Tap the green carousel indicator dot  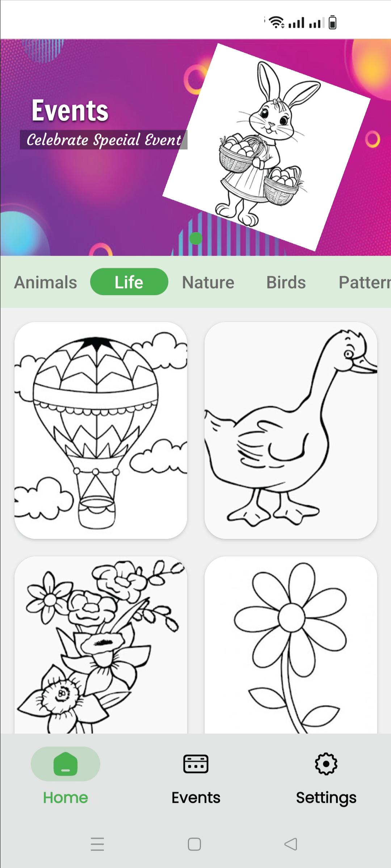(196, 238)
